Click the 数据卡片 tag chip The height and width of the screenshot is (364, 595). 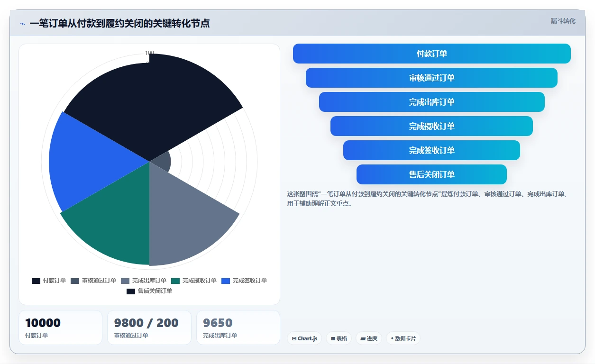403,338
